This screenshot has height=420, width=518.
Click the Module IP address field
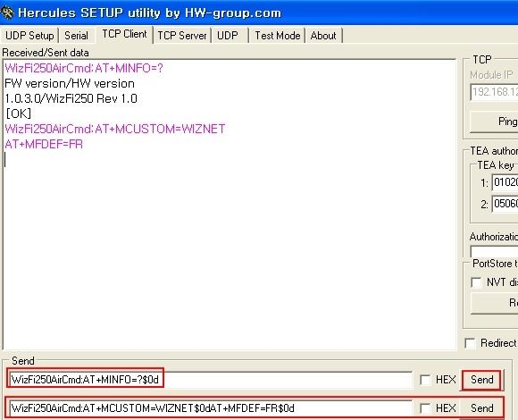494,92
